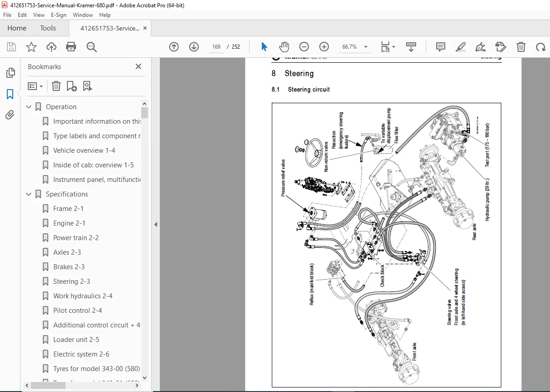Screen dimensions: 550x392
Task: Open page fit tool dropdown arrow
Action: click(394, 47)
